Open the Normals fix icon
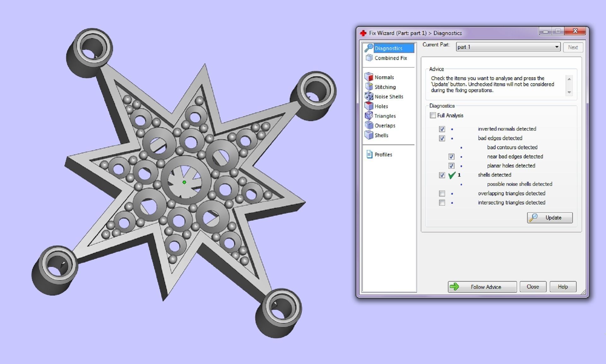The image size is (606, 364). point(369,77)
